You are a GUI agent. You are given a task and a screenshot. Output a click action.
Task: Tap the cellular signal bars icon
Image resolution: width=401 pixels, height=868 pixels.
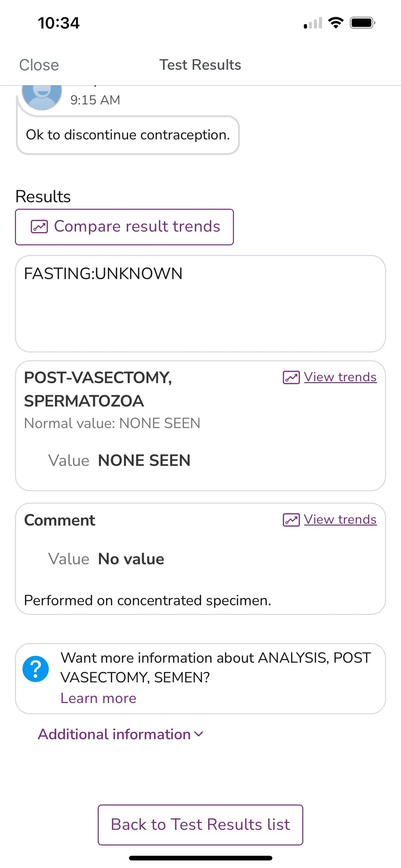click(x=313, y=23)
